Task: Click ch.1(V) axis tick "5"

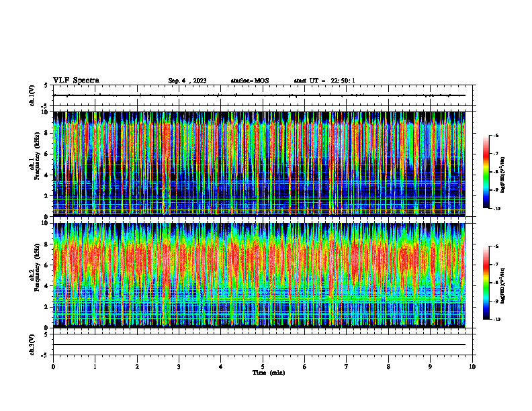Action: coord(46,85)
